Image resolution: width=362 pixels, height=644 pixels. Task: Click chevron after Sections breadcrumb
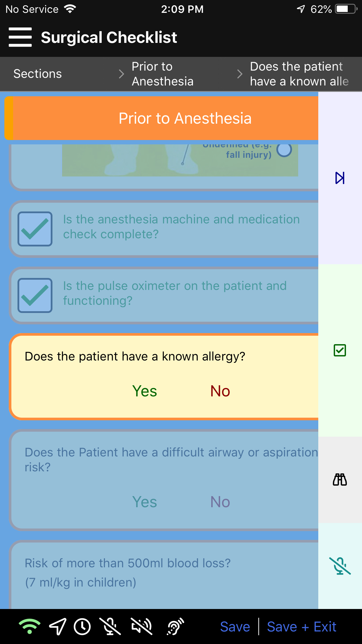point(122,74)
